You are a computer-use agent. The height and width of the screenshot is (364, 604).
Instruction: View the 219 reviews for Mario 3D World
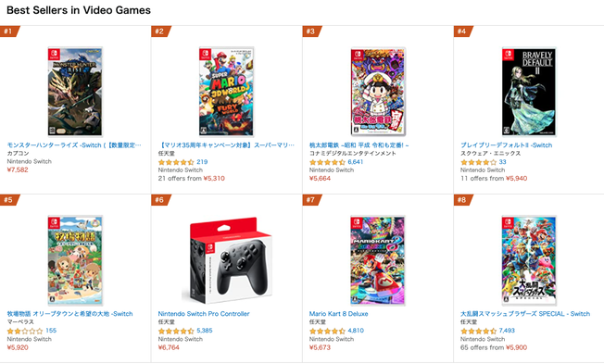click(202, 162)
